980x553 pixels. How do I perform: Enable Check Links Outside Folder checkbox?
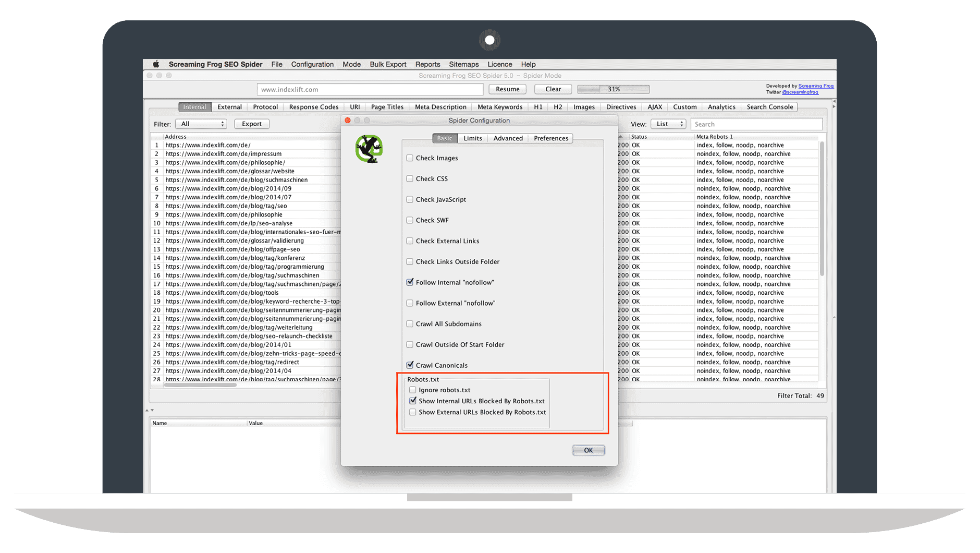click(410, 261)
